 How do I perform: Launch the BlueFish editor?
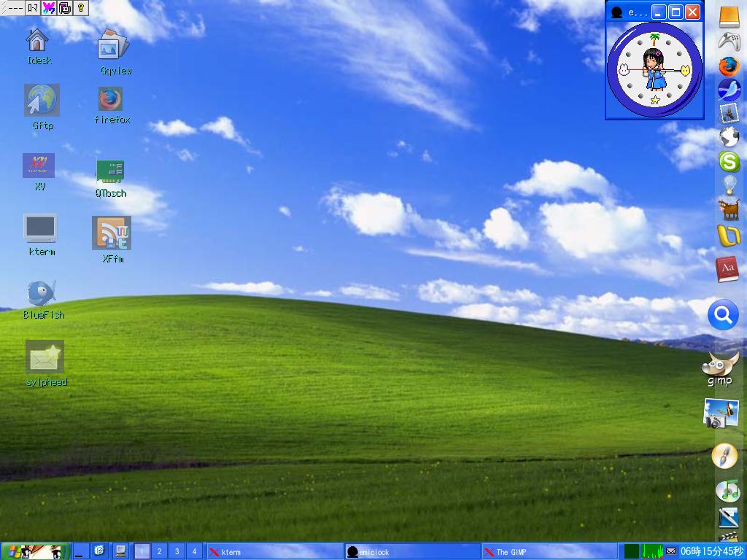(42, 290)
